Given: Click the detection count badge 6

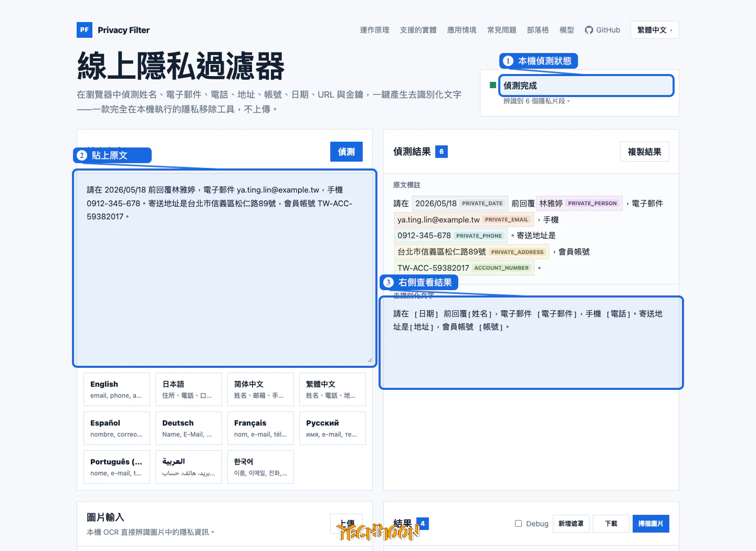Looking at the screenshot, I should [442, 152].
